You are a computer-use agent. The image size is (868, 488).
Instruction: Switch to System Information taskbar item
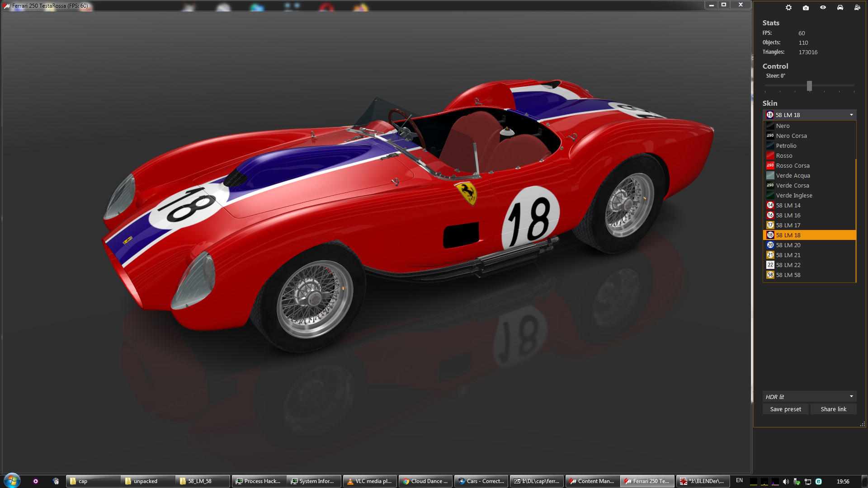point(314,481)
